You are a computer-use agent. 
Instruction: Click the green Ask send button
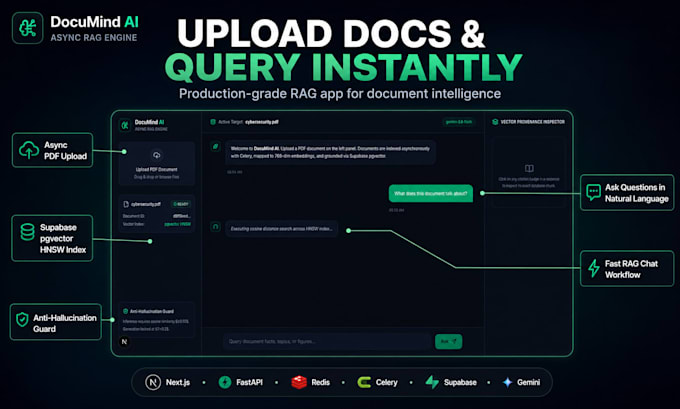point(448,341)
